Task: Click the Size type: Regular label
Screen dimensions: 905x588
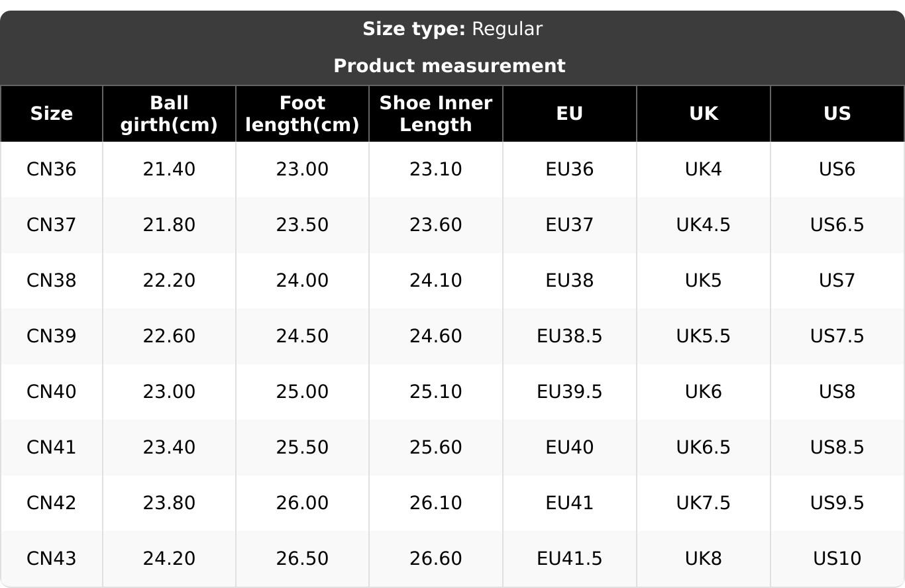Action: [x=452, y=29]
